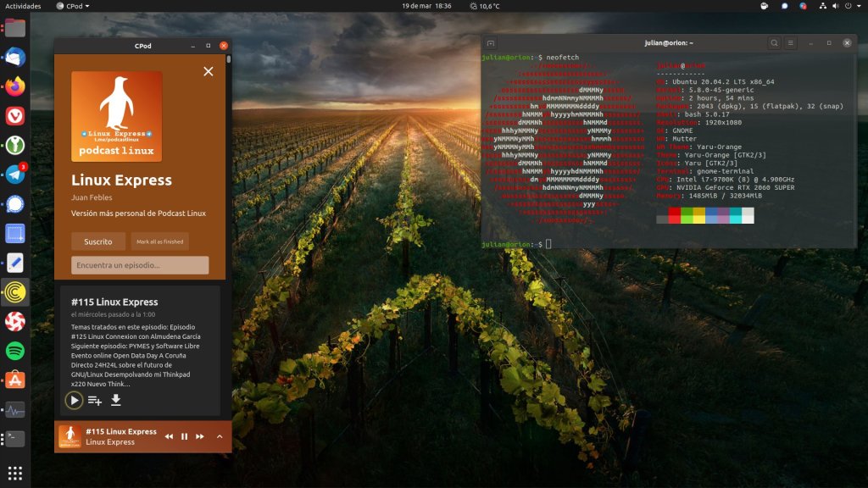Expand the player bar with the chevron
Viewport: 868px width, 488px height.
[x=220, y=436]
